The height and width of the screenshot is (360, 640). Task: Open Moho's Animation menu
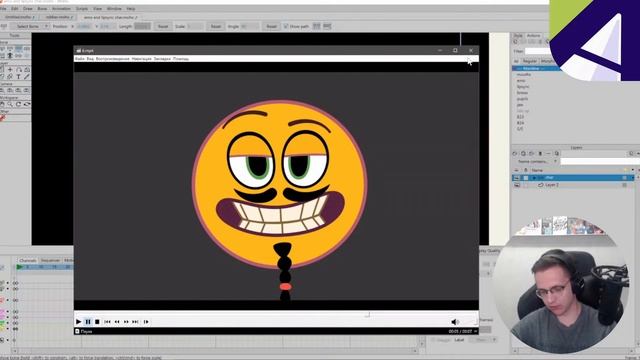(x=61, y=8)
